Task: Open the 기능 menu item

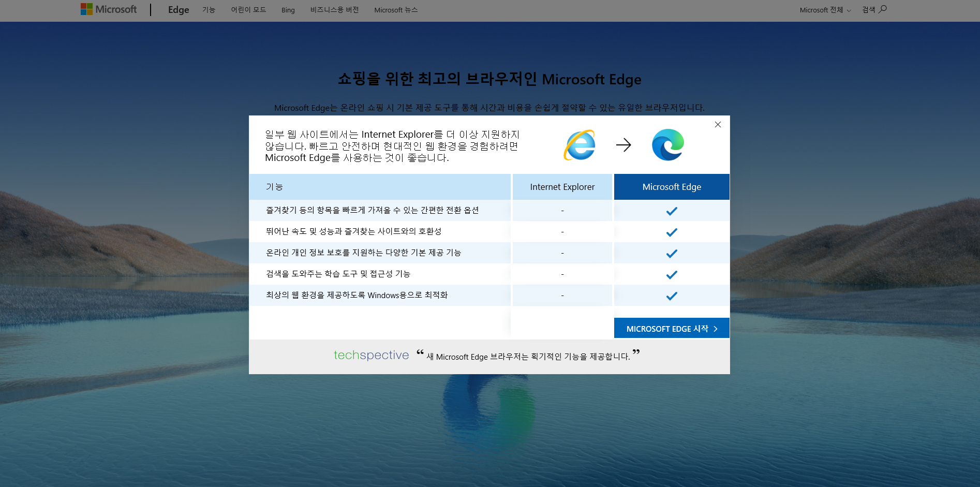Action: (209, 10)
